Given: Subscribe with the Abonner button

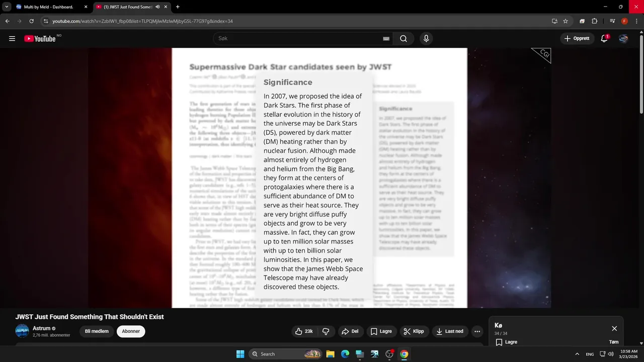Looking at the screenshot, I should point(131,331).
